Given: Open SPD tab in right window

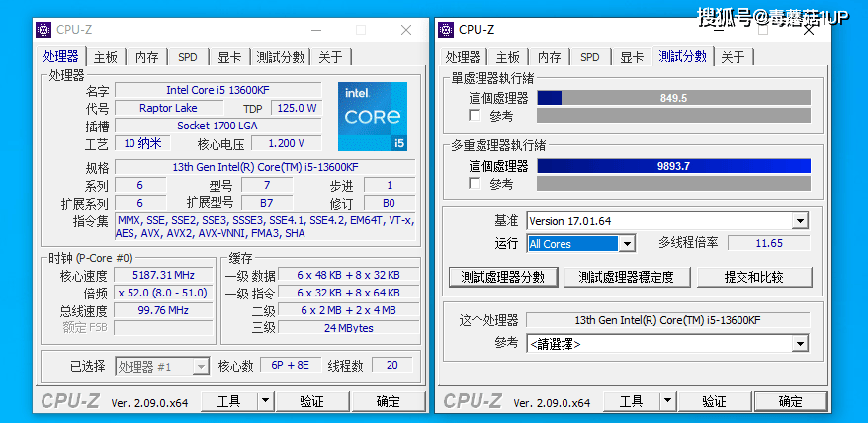Looking at the screenshot, I should (590, 57).
